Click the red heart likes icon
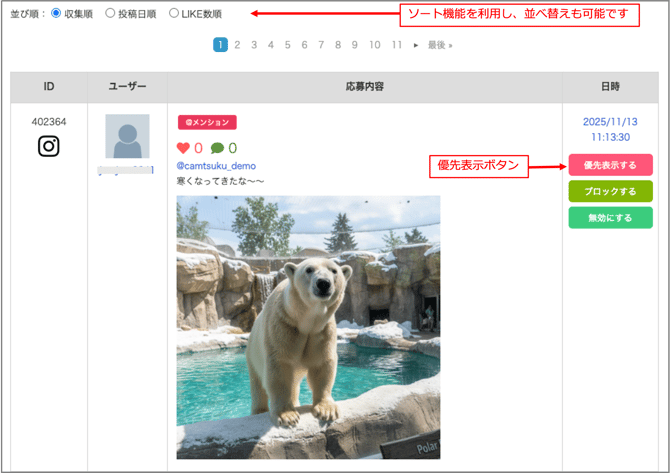This screenshot has height=473, width=670. [183, 148]
